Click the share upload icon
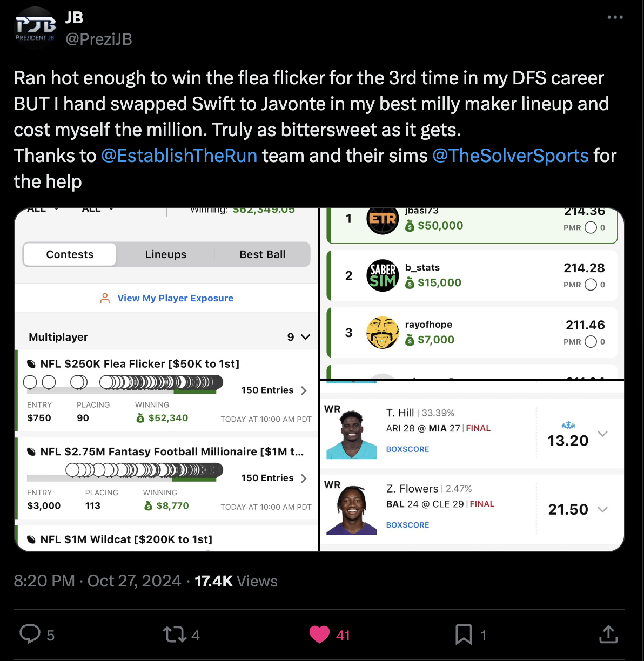Viewport: 644px width, 661px height. click(x=608, y=634)
